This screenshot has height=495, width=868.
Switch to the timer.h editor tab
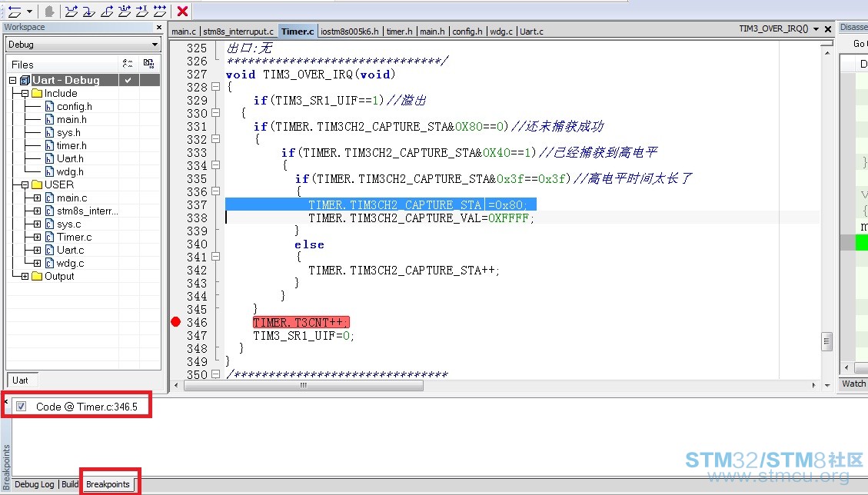pos(400,32)
